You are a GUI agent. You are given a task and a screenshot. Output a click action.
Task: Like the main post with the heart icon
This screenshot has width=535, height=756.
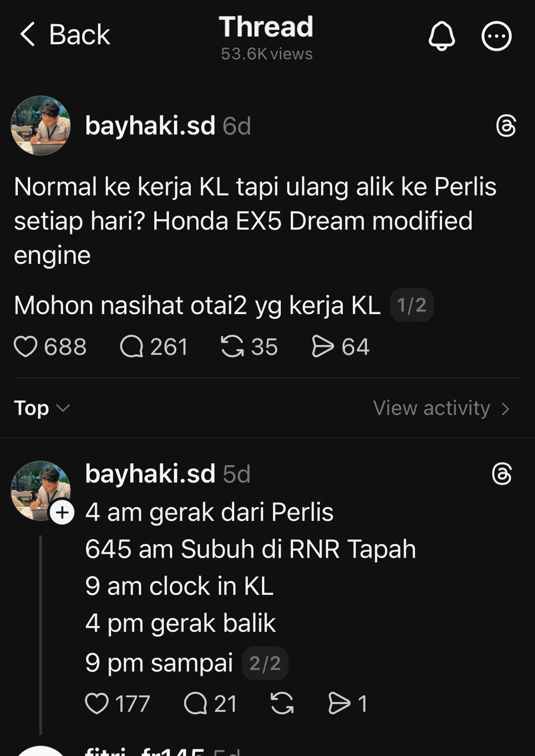(x=26, y=347)
